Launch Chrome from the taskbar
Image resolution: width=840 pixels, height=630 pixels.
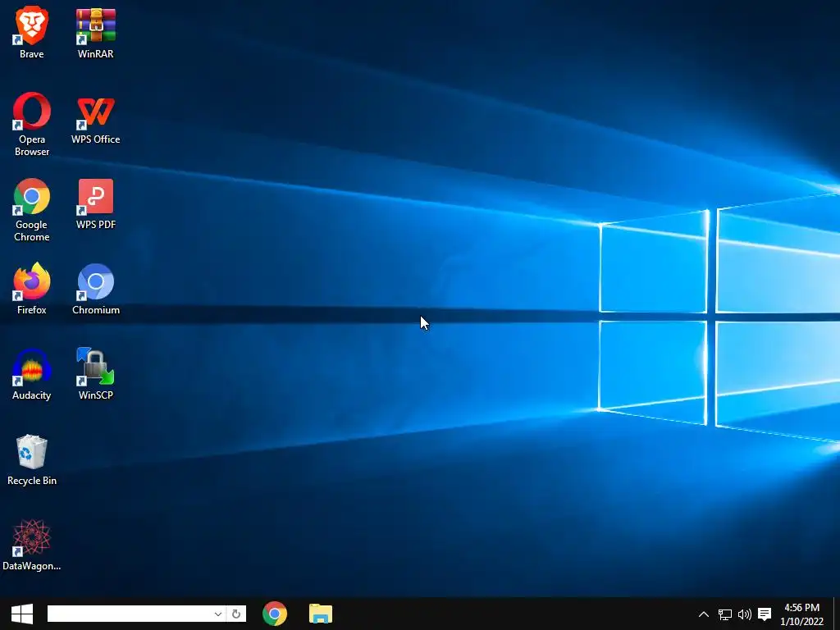point(275,614)
